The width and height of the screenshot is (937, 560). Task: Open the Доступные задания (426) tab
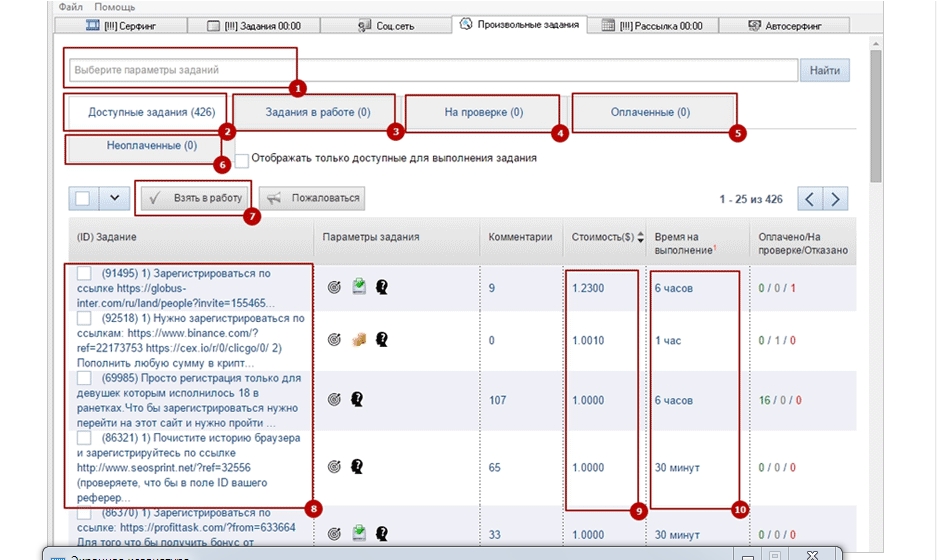pos(151,112)
